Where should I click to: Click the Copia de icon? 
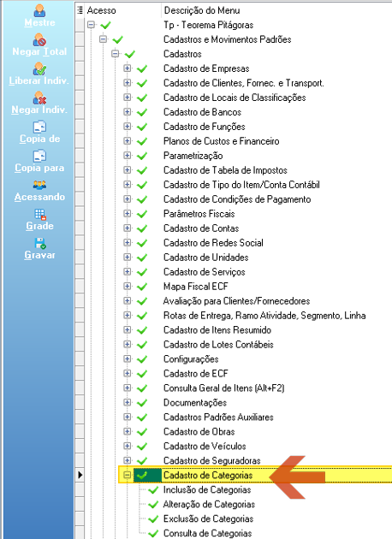click(x=39, y=127)
